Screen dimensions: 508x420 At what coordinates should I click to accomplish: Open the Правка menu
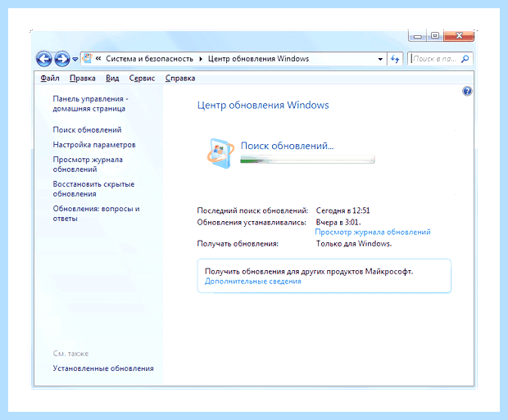coord(83,78)
